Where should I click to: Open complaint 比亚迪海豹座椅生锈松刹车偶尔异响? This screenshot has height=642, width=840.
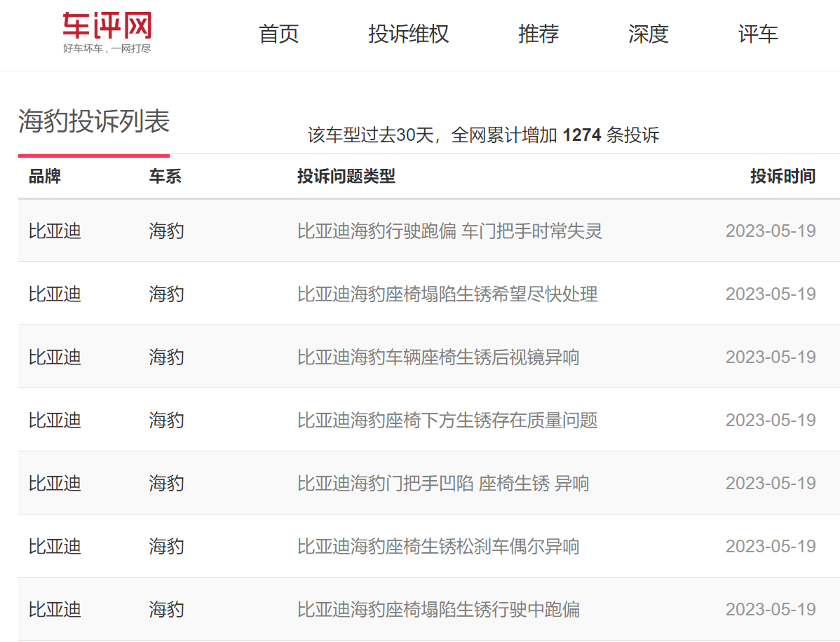tap(438, 546)
